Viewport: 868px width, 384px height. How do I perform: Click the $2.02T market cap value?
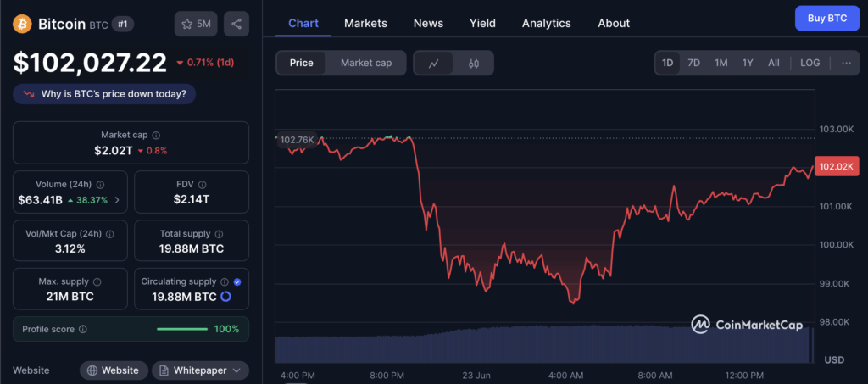[114, 150]
